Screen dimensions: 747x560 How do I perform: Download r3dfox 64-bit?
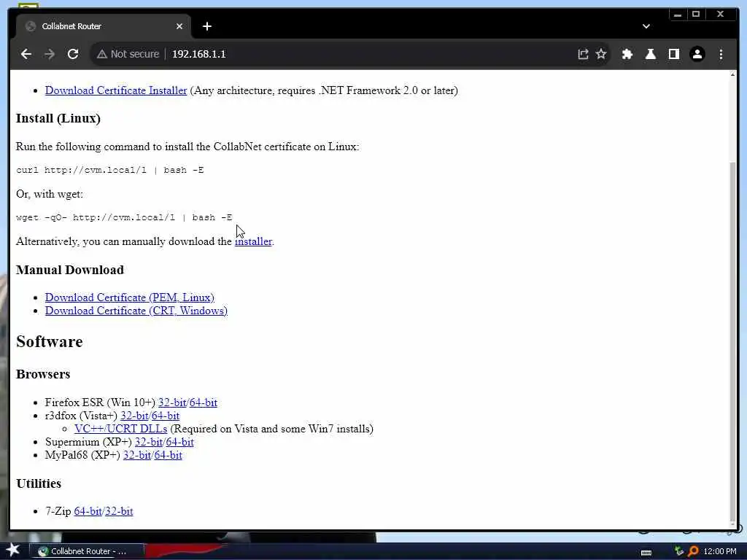point(166,416)
